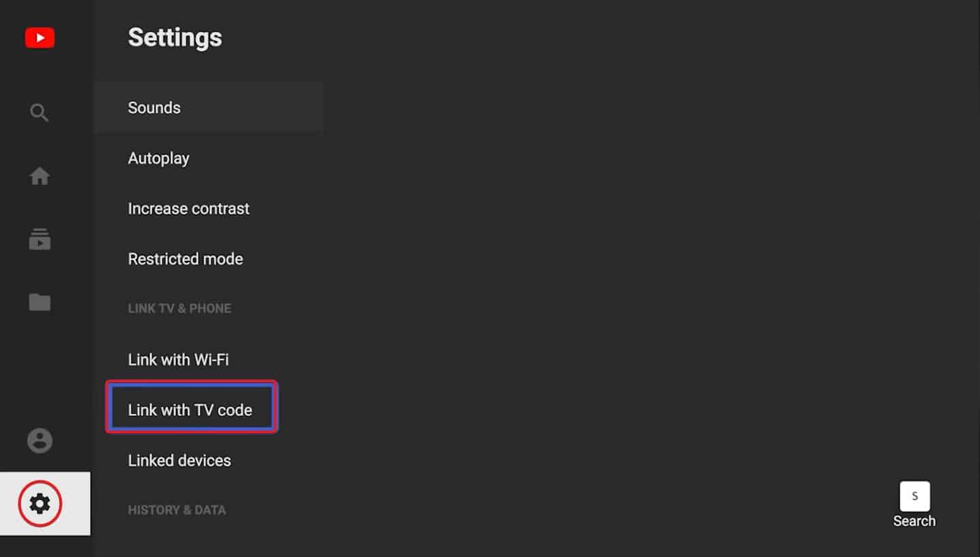Select the Home icon in sidebar

click(x=39, y=175)
